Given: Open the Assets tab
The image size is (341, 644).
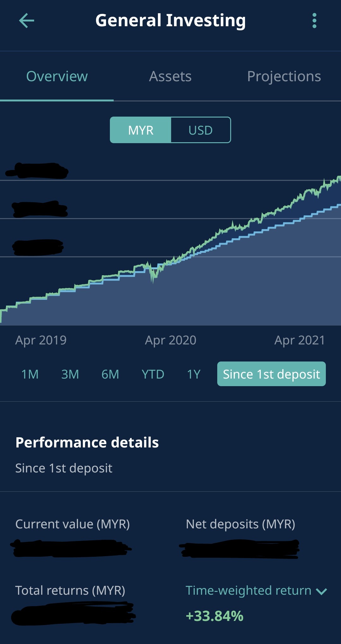Looking at the screenshot, I should pyautogui.click(x=170, y=76).
